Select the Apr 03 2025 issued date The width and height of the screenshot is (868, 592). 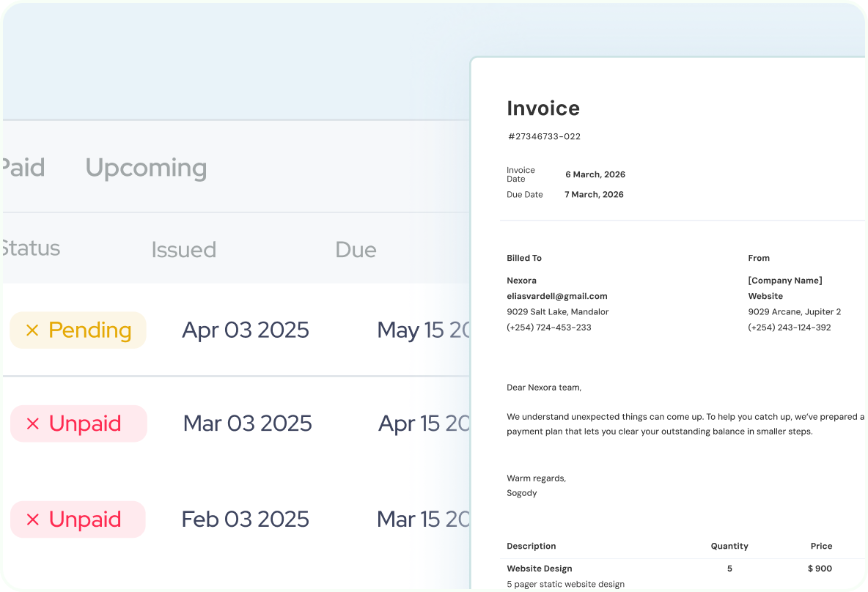click(x=245, y=330)
